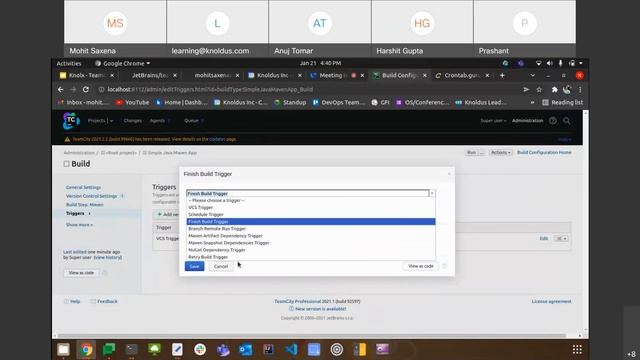Click the site info icon in address bar
Screen dimensions: 640x360
pyautogui.click(x=101, y=89)
